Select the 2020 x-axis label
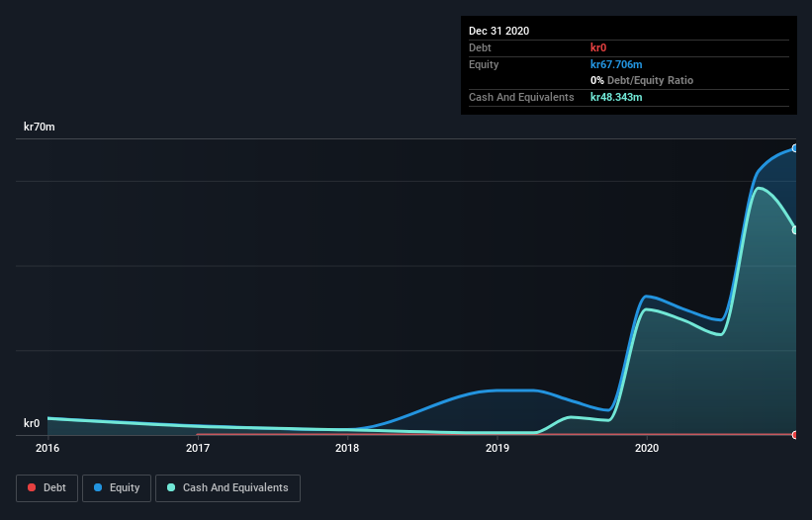812x520 pixels. (x=647, y=448)
